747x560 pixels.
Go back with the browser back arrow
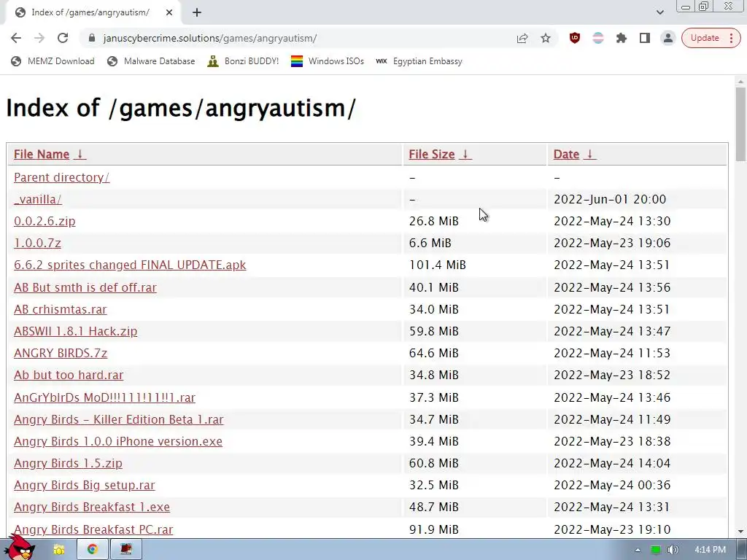click(16, 38)
